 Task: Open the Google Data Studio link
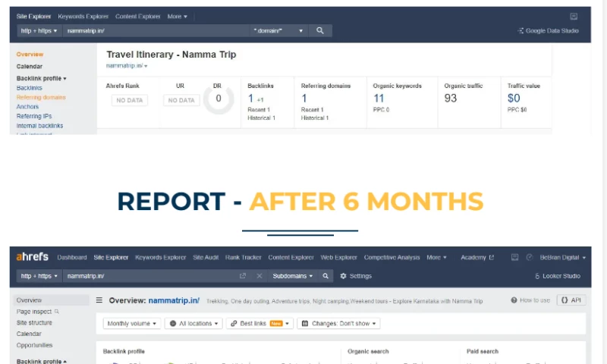tap(548, 31)
